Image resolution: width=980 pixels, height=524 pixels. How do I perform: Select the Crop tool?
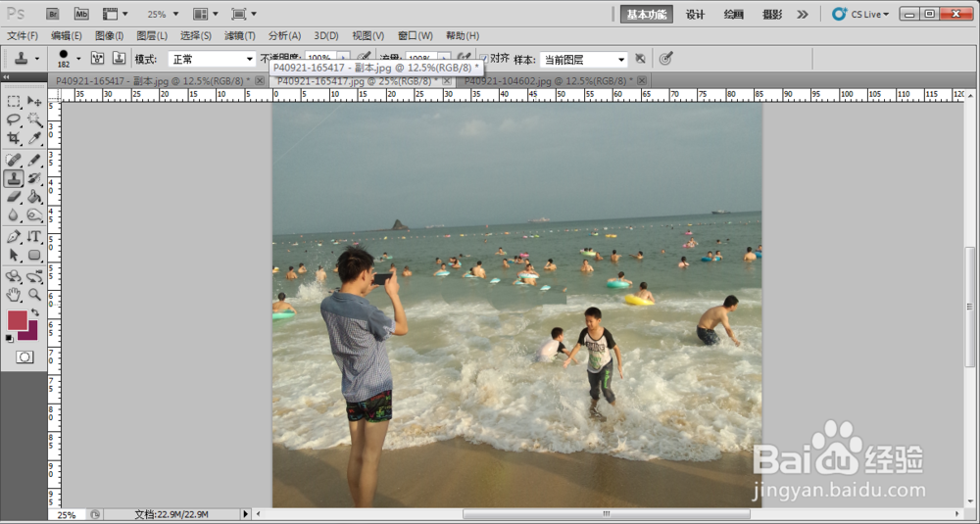tap(13, 137)
